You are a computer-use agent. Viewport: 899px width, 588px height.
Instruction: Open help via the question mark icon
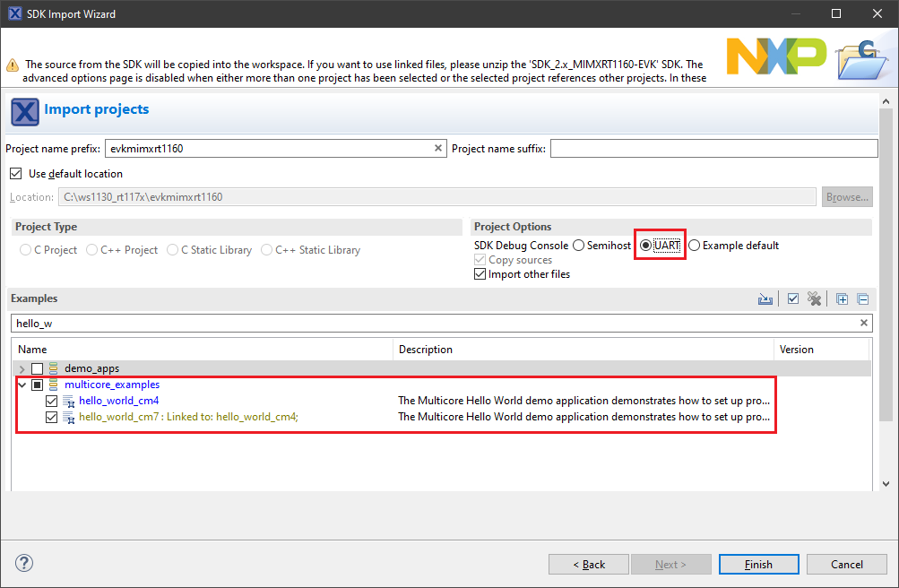pyautogui.click(x=24, y=564)
